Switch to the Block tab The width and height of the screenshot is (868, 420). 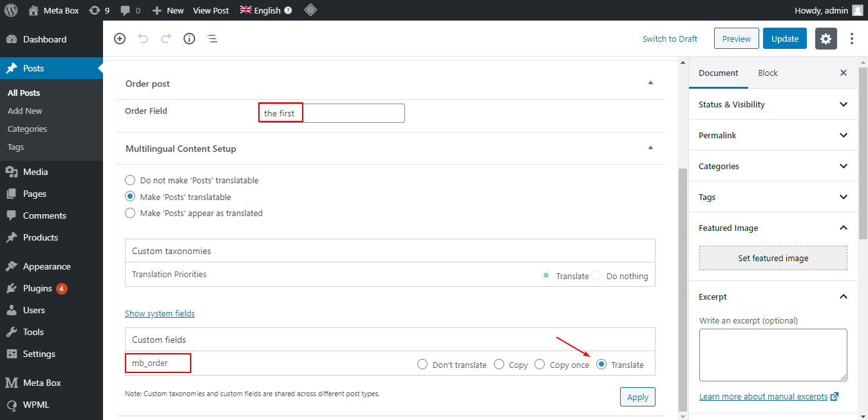click(768, 73)
